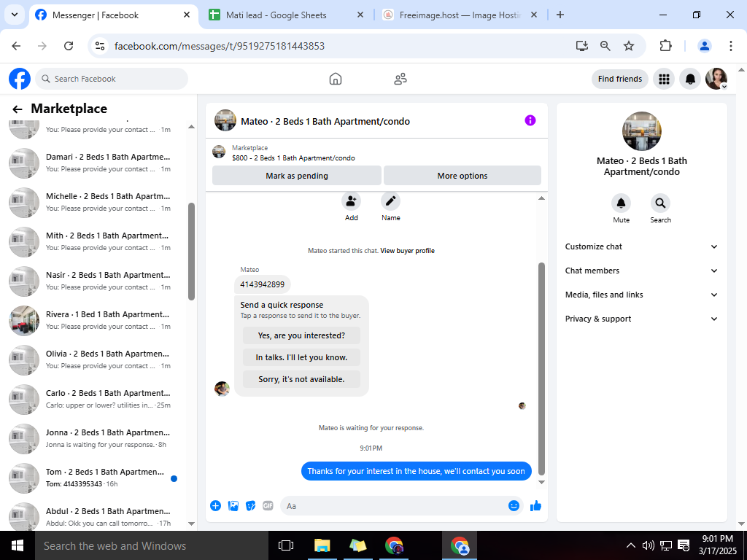The height and width of the screenshot is (560, 747).
Task: Open a new Chrome tab
Action: point(560,15)
